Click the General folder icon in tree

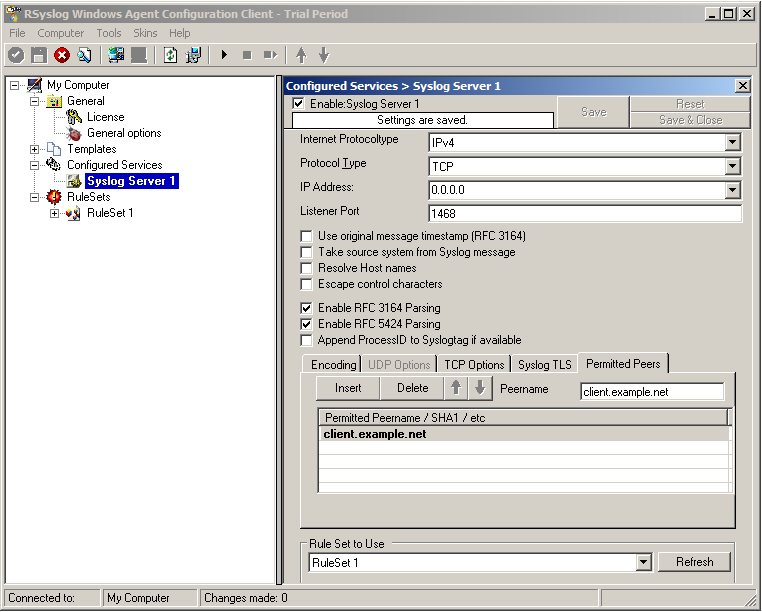[53, 101]
